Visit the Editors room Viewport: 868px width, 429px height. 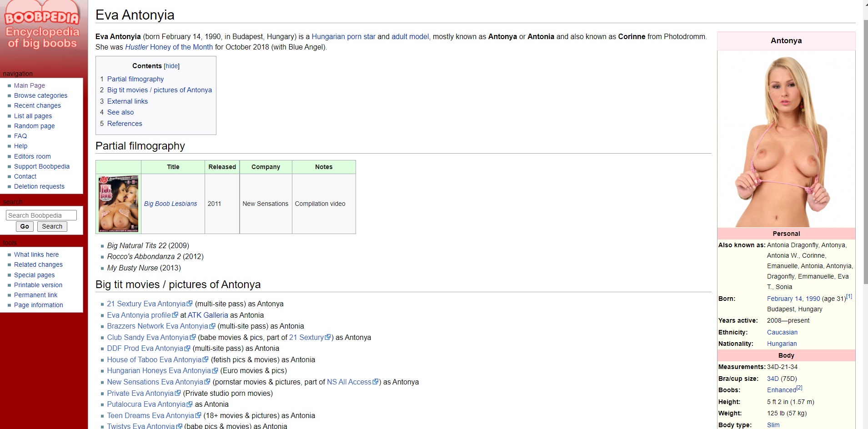click(x=32, y=156)
